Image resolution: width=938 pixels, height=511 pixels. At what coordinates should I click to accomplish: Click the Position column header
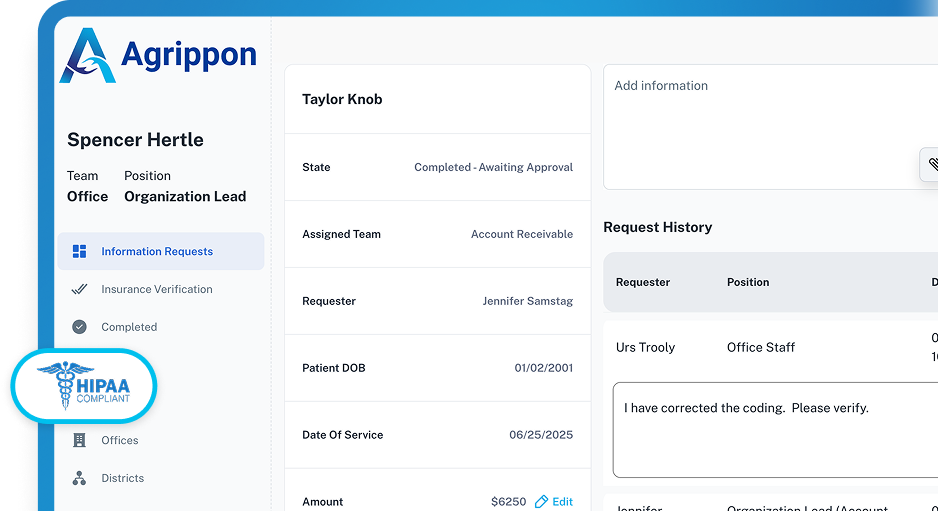pos(748,282)
